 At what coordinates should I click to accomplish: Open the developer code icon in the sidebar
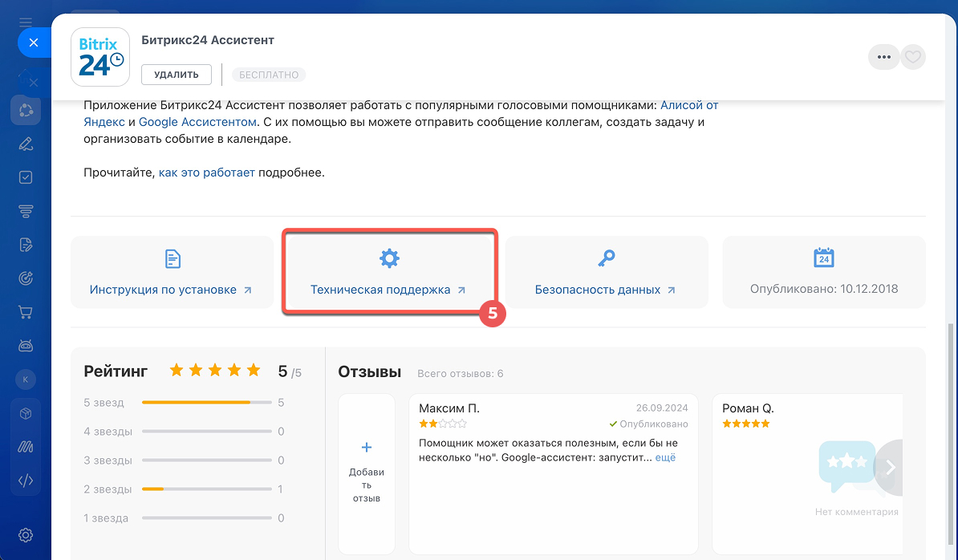point(26,481)
